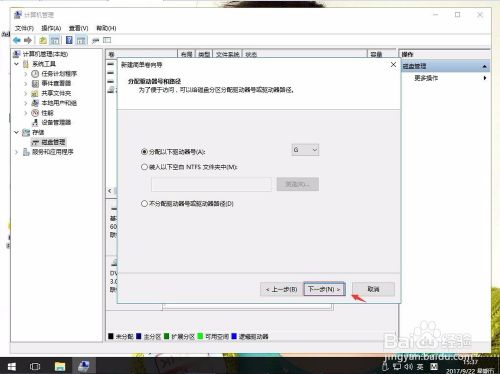Click the Up one level folder icon

click(43, 40)
